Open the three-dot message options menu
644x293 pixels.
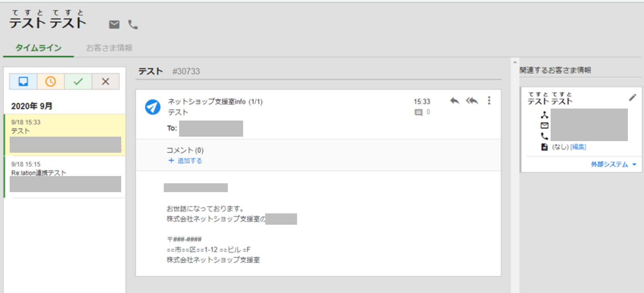(x=489, y=100)
